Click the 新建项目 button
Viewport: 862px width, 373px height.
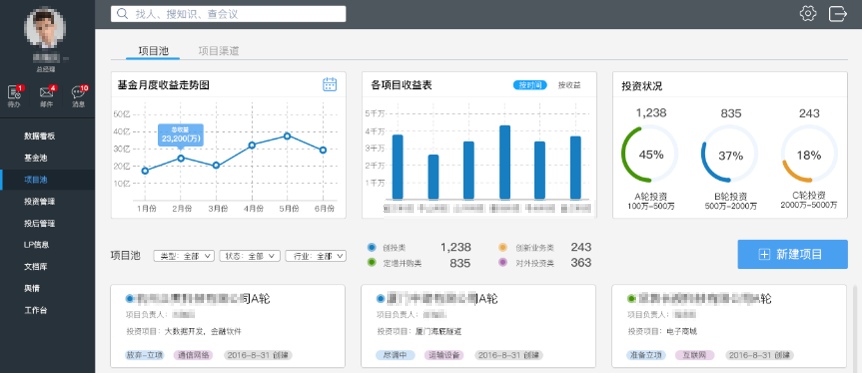coord(793,254)
